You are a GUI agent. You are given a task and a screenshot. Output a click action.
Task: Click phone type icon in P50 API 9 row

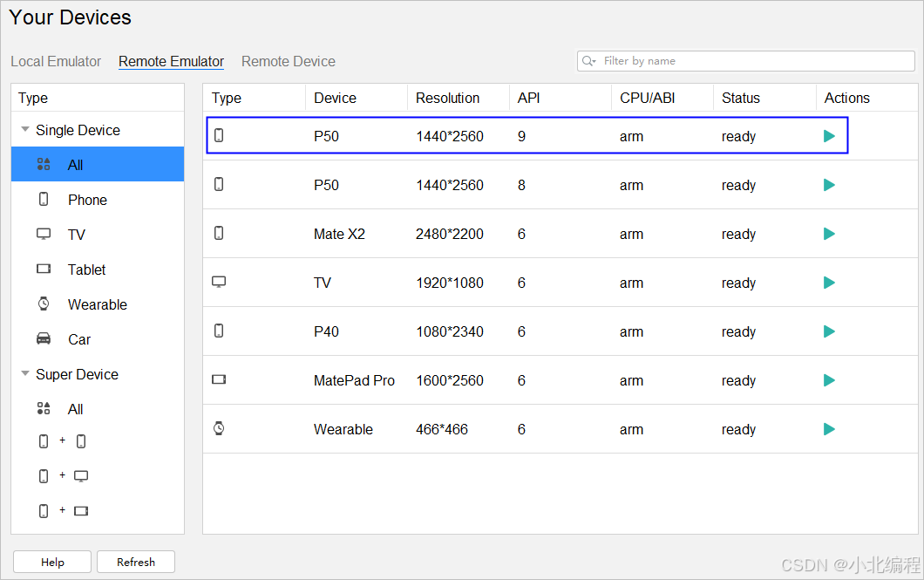pos(219,135)
